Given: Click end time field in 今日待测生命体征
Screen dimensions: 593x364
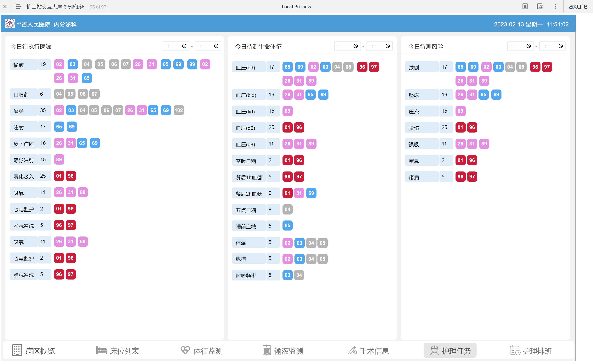Looking at the screenshot, I should click(379, 46).
